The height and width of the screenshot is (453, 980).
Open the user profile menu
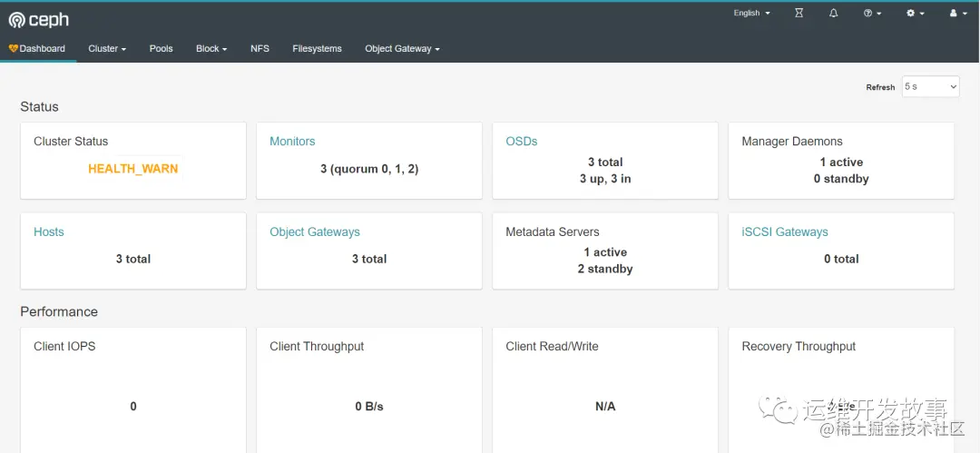pyautogui.click(x=957, y=13)
